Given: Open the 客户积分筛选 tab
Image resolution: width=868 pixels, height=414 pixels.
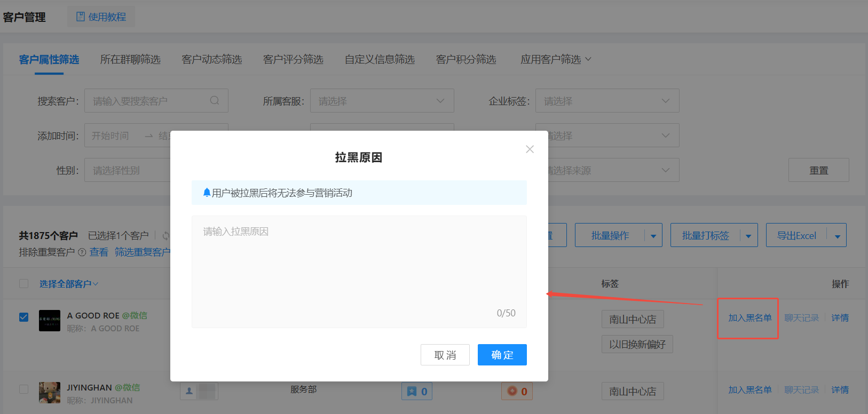Looking at the screenshot, I should (x=465, y=59).
